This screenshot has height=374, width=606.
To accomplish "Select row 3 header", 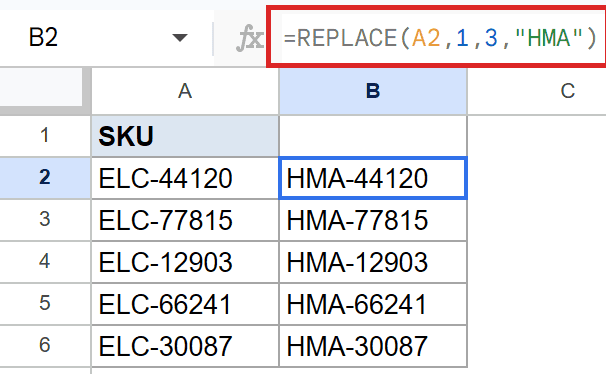I will pyautogui.click(x=45, y=220).
